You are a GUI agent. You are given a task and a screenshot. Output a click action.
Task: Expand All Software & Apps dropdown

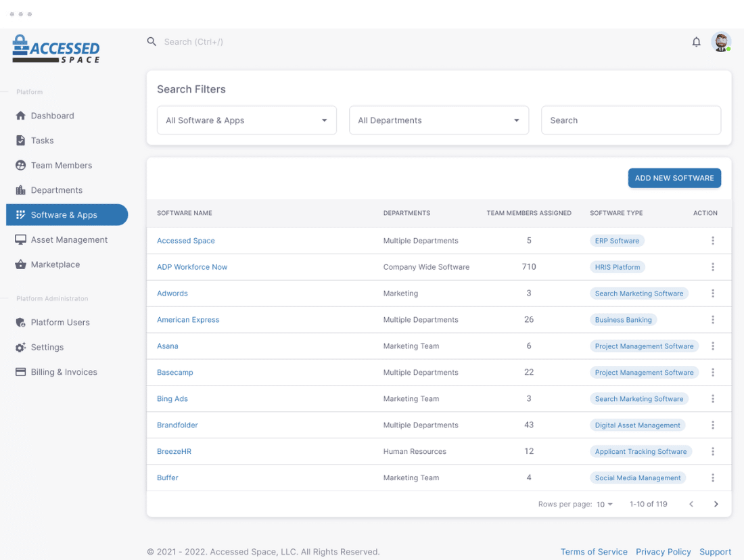coord(247,120)
